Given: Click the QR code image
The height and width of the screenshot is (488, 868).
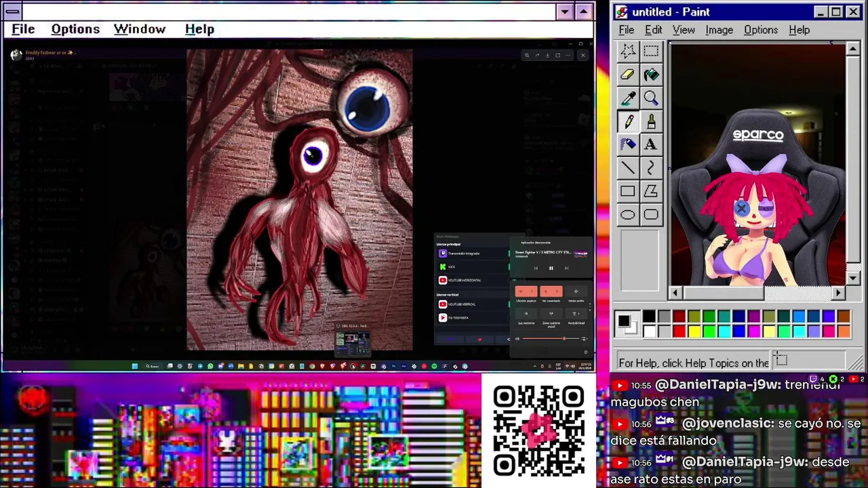Looking at the screenshot, I should click(538, 431).
